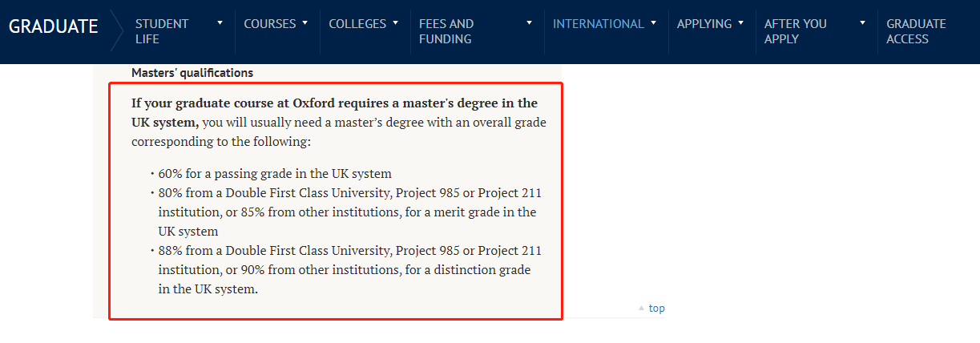The image size is (980, 343).
Task: Click the GRADUATE section title link
Action: click(54, 26)
